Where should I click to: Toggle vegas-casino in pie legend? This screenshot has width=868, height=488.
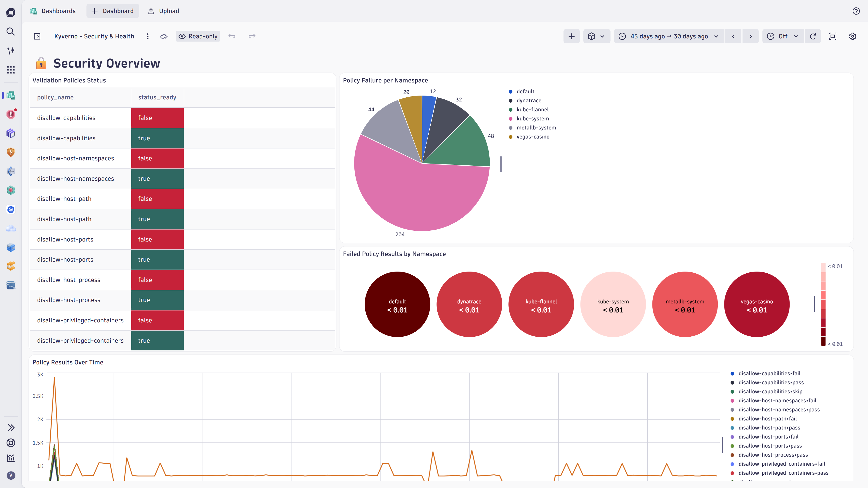(529, 137)
